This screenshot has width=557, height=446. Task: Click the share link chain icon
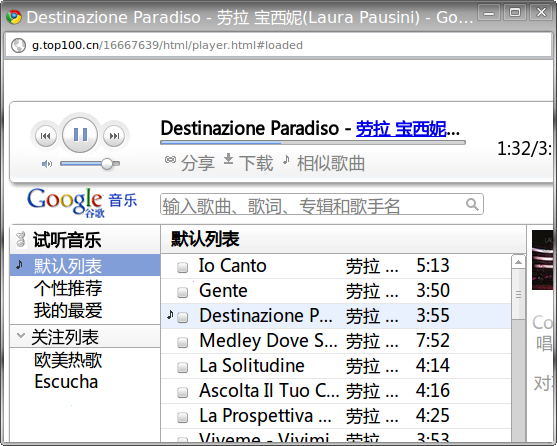(x=170, y=160)
